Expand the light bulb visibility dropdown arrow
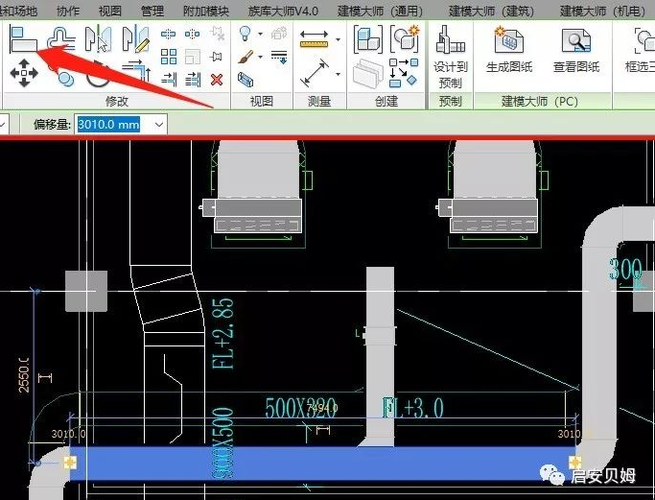 pyautogui.click(x=261, y=34)
